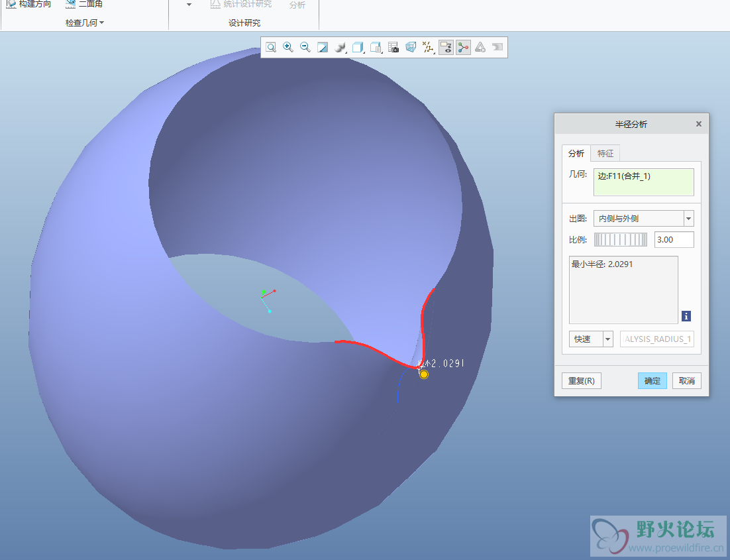Screen dimensions: 730x560
Task: Expand the 检查几何 group dropdown
Action: [85, 23]
